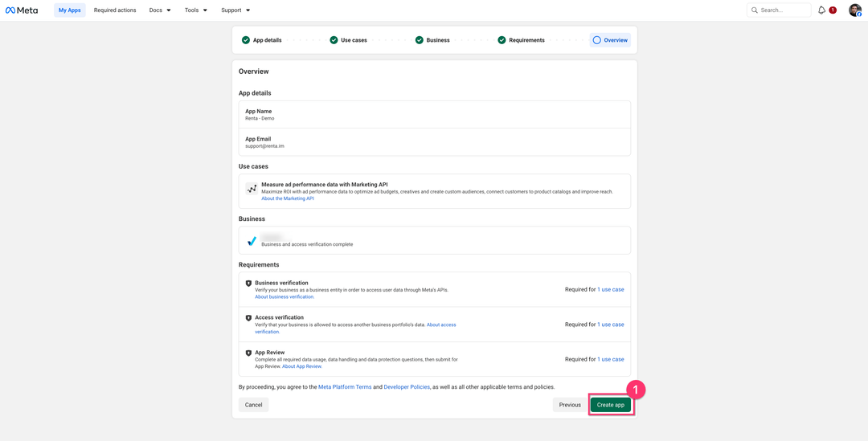This screenshot has height=441, width=868.
Task: Click the Marketing API use case icon
Action: 252,189
